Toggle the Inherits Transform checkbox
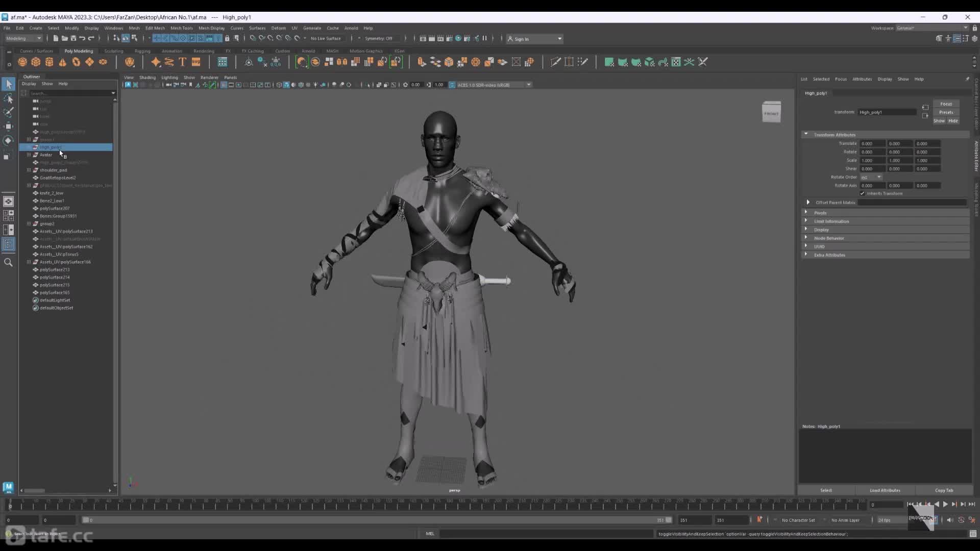This screenshot has width=980, height=551. [x=863, y=193]
